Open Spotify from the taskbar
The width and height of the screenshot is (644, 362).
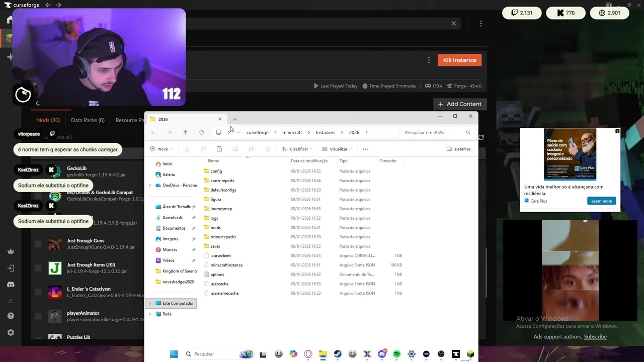[396, 354]
